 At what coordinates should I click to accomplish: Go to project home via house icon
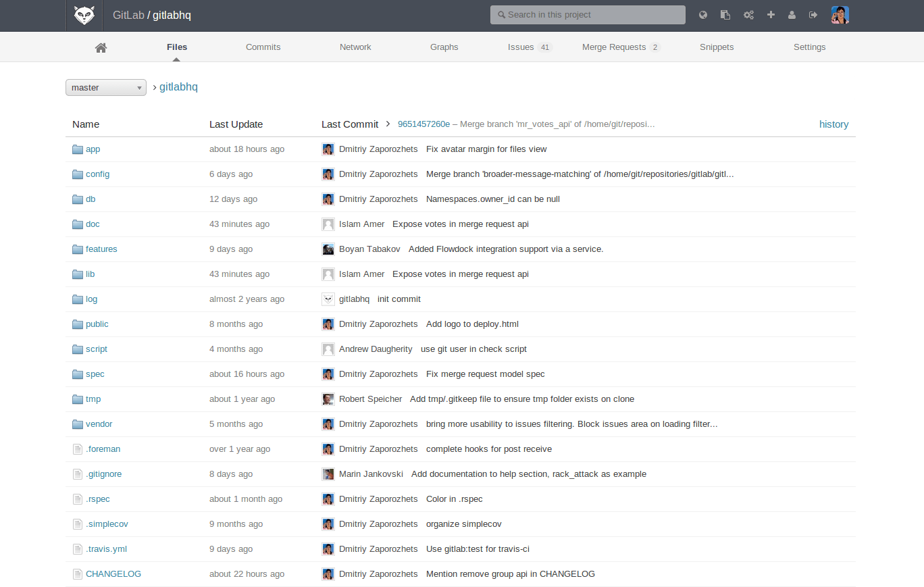(x=101, y=47)
